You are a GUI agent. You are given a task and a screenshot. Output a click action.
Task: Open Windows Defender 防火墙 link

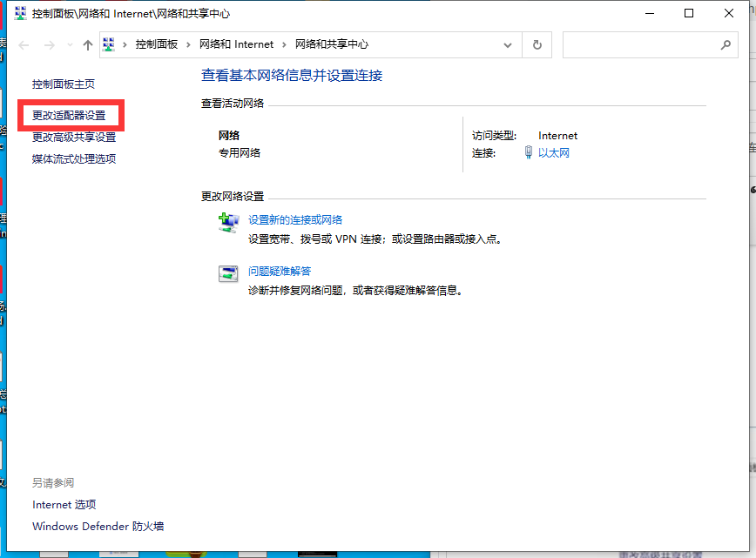click(x=98, y=526)
